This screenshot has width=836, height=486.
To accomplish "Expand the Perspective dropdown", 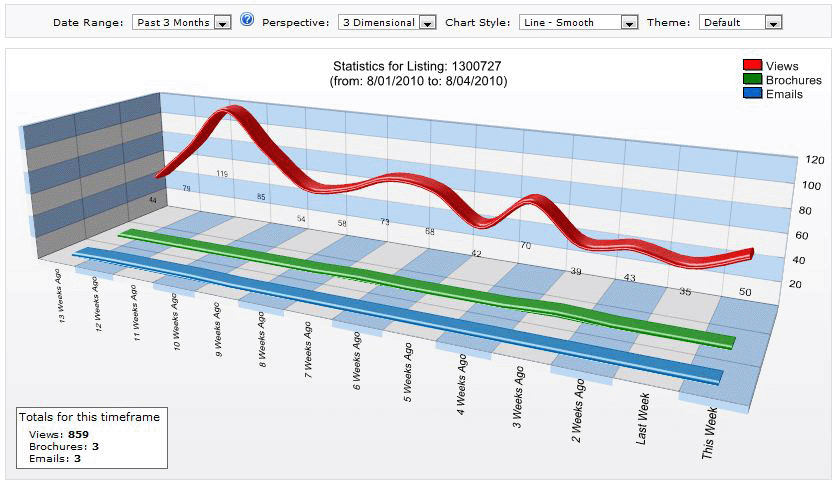I will [386, 22].
